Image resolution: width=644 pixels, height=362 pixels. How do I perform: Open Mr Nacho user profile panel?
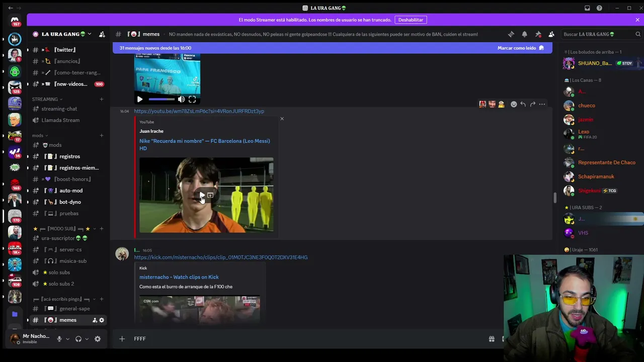pos(31,339)
